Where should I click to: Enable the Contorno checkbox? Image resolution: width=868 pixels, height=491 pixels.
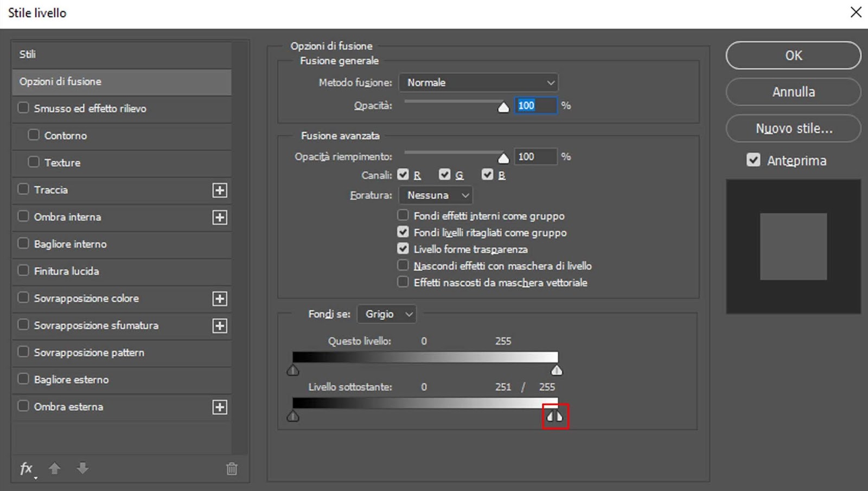click(34, 135)
